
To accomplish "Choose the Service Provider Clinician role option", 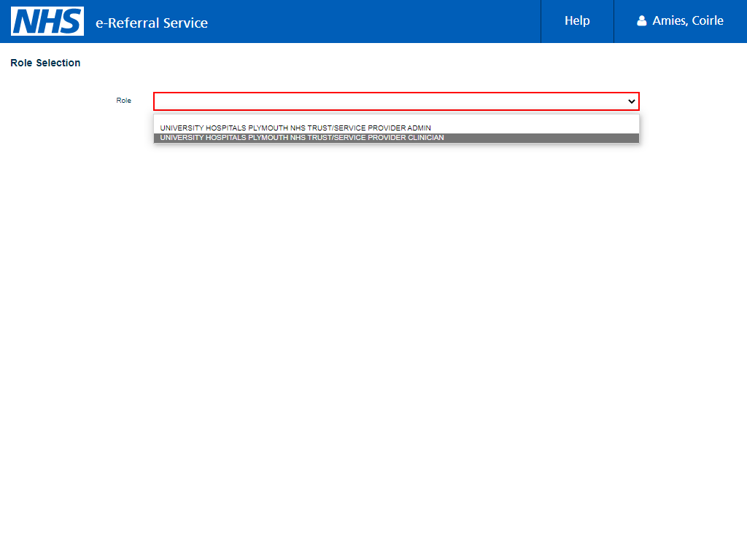I will (396, 138).
